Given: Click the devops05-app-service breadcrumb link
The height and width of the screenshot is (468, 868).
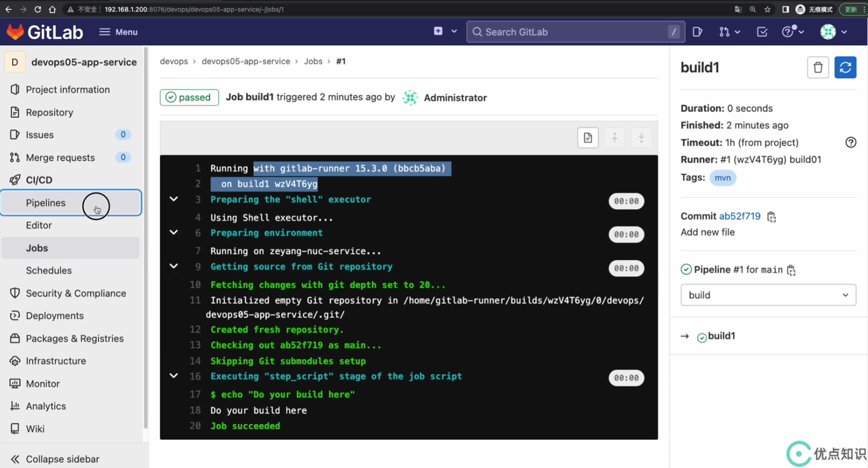Looking at the screenshot, I should (246, 61).
